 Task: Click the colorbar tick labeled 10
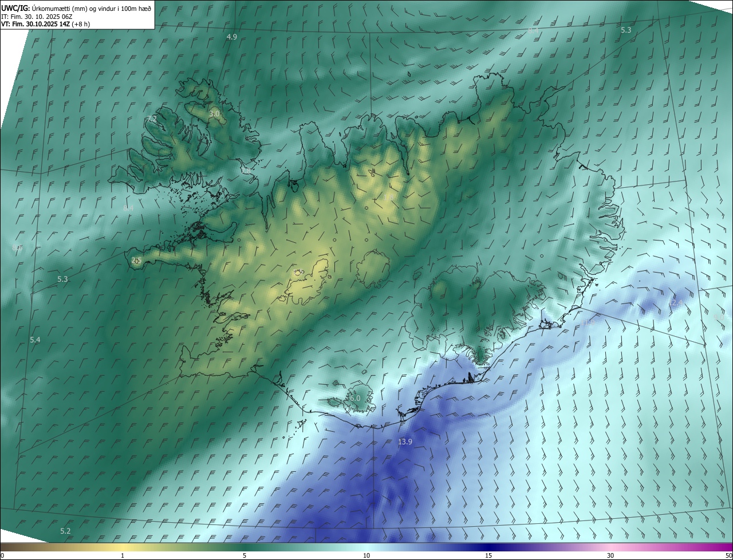[x=366, y=555]
